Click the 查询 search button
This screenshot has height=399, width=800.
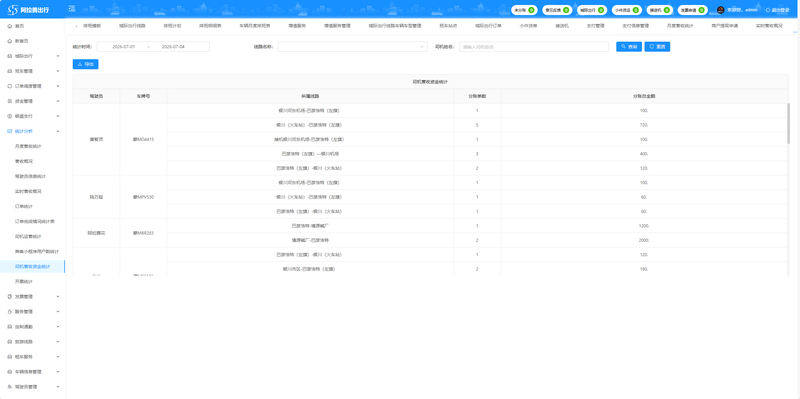click(x=629, y=46)
